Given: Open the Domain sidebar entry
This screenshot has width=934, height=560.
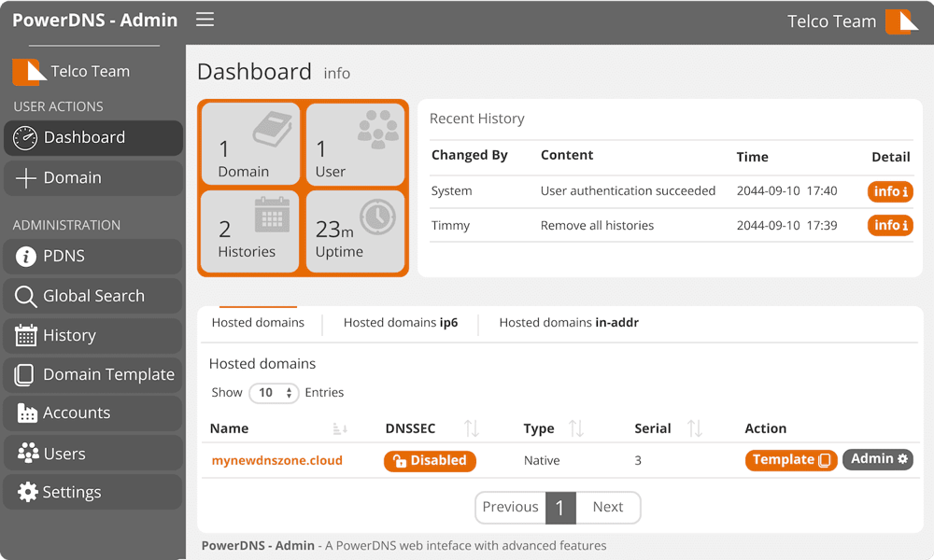Looking at the screenshot, I should (93, 178).
